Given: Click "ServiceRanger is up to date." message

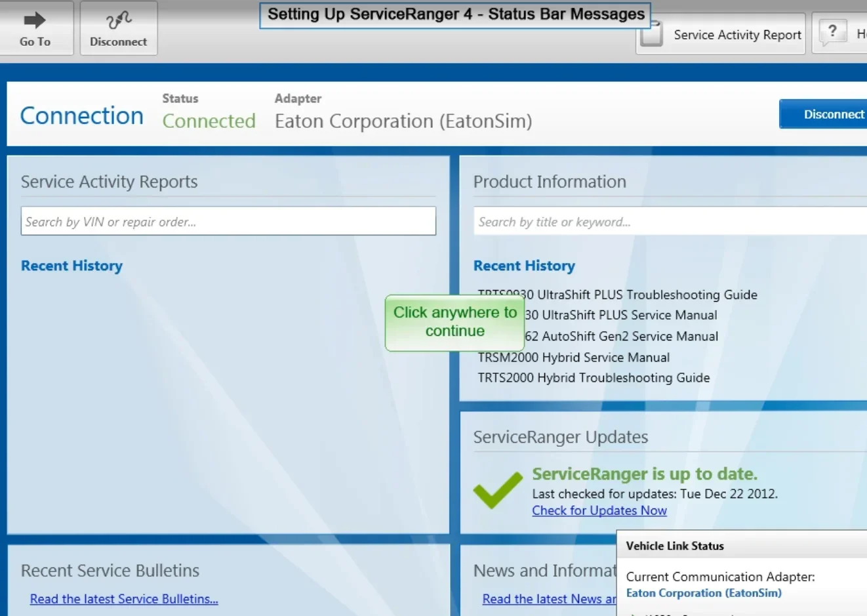Looking at the screenshot, I should [x=645, y=474].
